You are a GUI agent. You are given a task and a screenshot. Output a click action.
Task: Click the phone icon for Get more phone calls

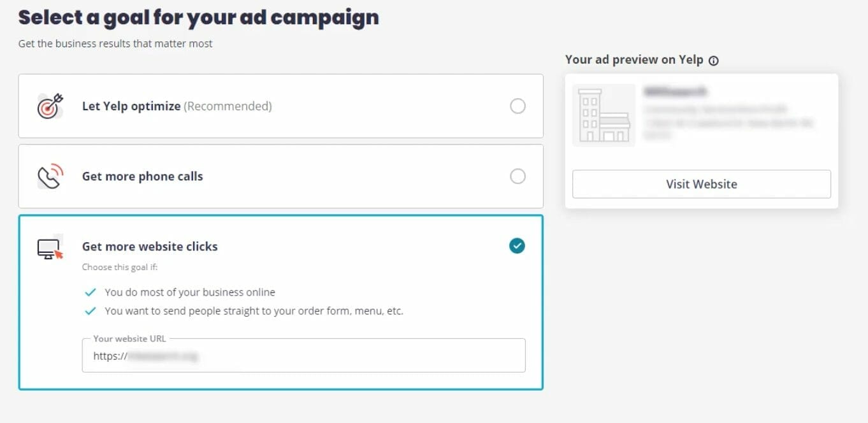(49, 176)
